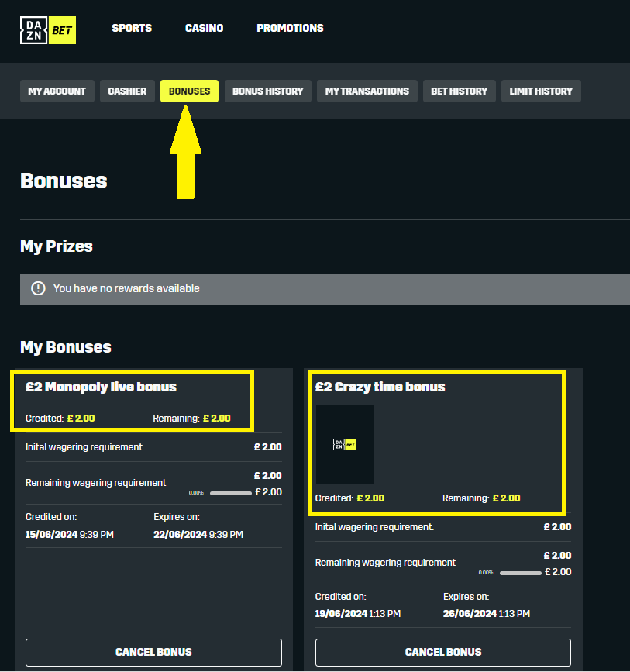Click the 0.00% label in Crazy time bonus
Viewport: 630px width, 672px height.
click(x=486, y=573)
